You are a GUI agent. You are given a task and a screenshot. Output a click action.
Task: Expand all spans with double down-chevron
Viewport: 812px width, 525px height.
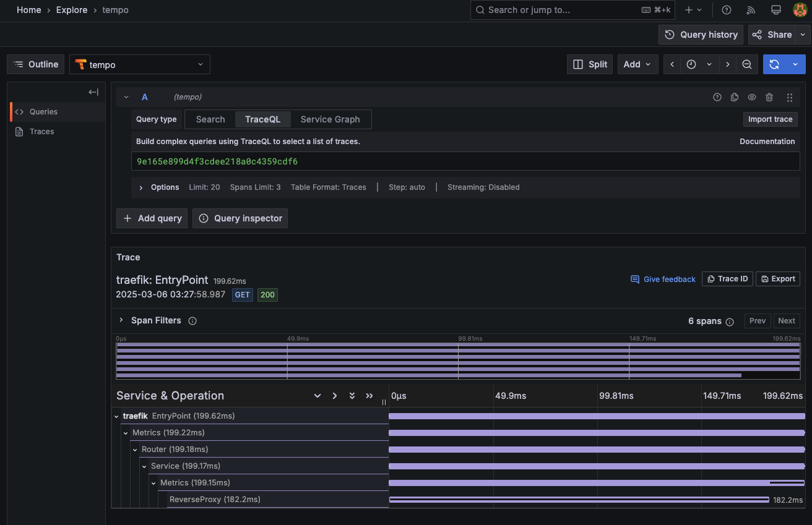[352, 396]
